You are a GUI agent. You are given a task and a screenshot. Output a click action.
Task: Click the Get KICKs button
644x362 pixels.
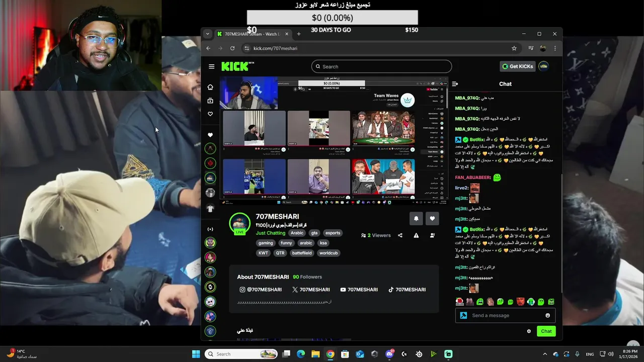[x=517, y=66]
